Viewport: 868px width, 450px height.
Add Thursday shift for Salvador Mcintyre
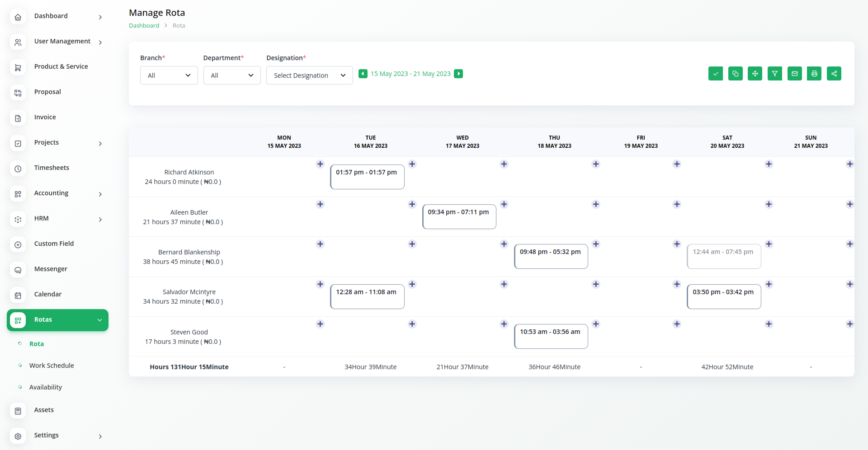pos(596,284)
